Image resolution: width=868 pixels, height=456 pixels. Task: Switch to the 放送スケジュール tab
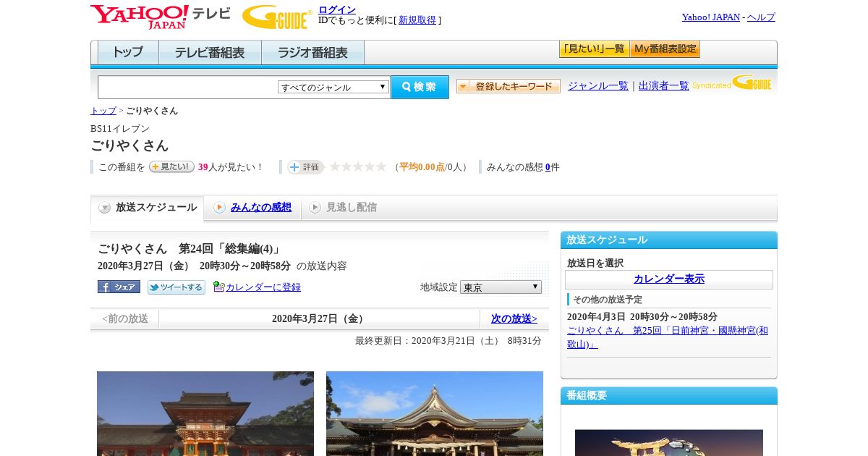148,208
